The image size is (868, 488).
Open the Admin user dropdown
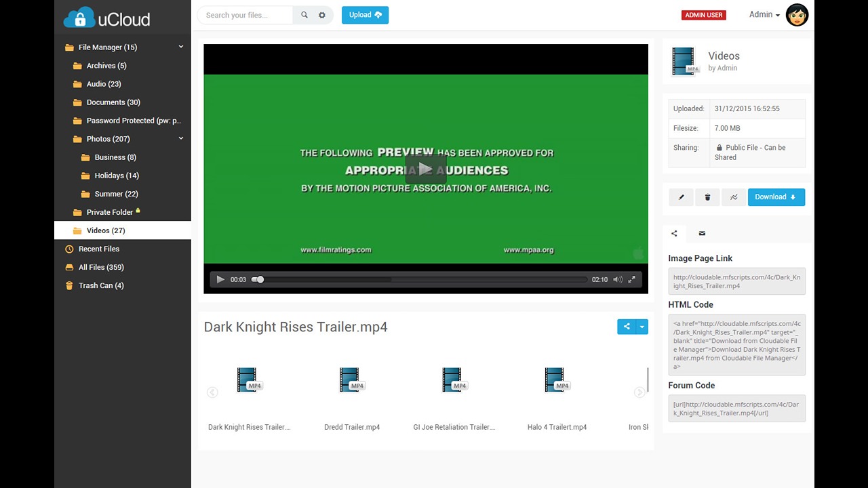(x=764, y=14)
